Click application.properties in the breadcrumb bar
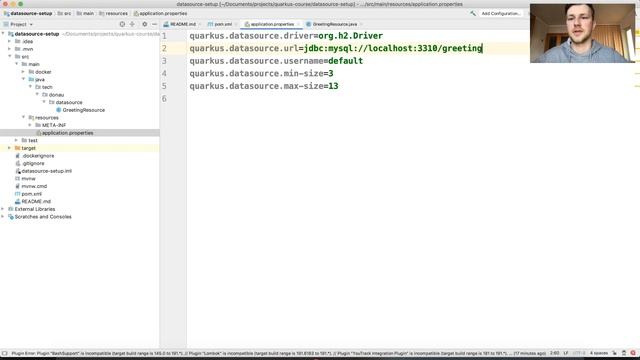The height and width of the screenshot is (360, 640). pos(160,13)
